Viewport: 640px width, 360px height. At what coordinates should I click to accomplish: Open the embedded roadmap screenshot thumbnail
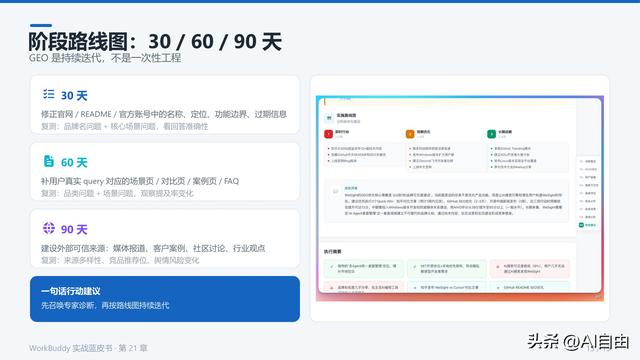[460, 199]
